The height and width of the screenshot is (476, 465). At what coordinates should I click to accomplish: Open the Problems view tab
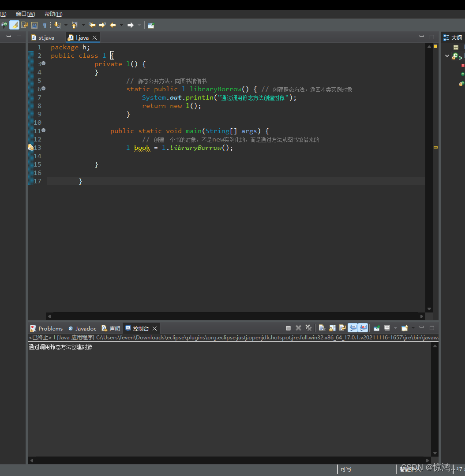click(46, 328)
